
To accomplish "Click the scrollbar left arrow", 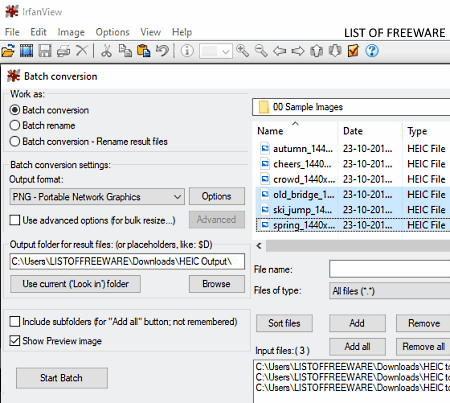I will pos(259,246).
